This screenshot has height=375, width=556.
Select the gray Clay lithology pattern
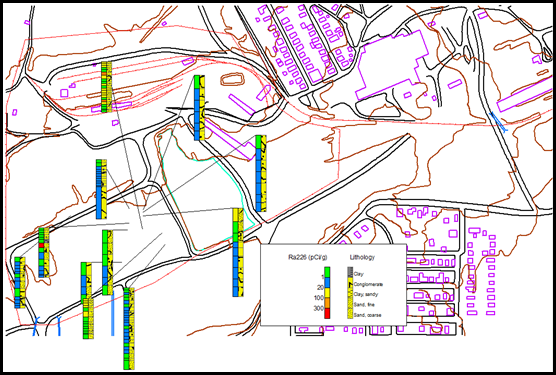(x=350, y=272)
